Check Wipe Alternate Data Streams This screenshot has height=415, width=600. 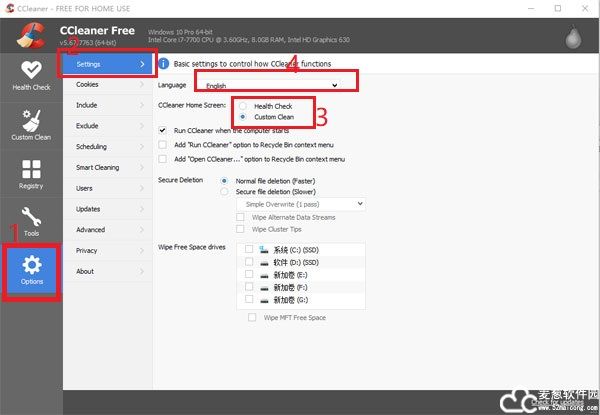point(240,217)
